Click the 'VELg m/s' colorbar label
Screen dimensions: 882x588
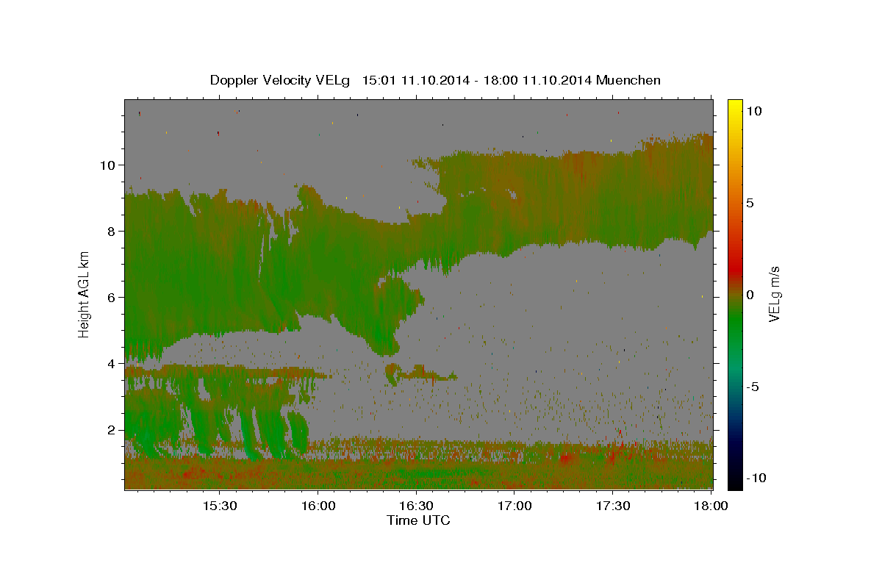(774, 295)
